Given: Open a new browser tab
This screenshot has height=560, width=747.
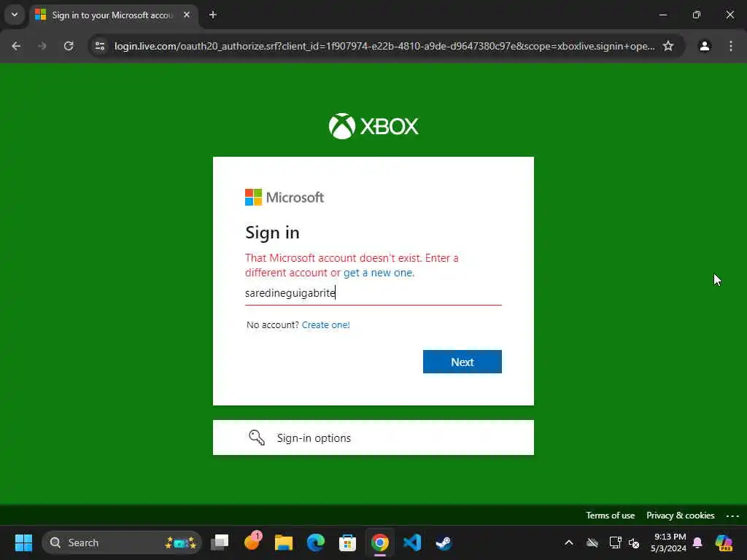Looking at the screenshot, I should 213,15.
